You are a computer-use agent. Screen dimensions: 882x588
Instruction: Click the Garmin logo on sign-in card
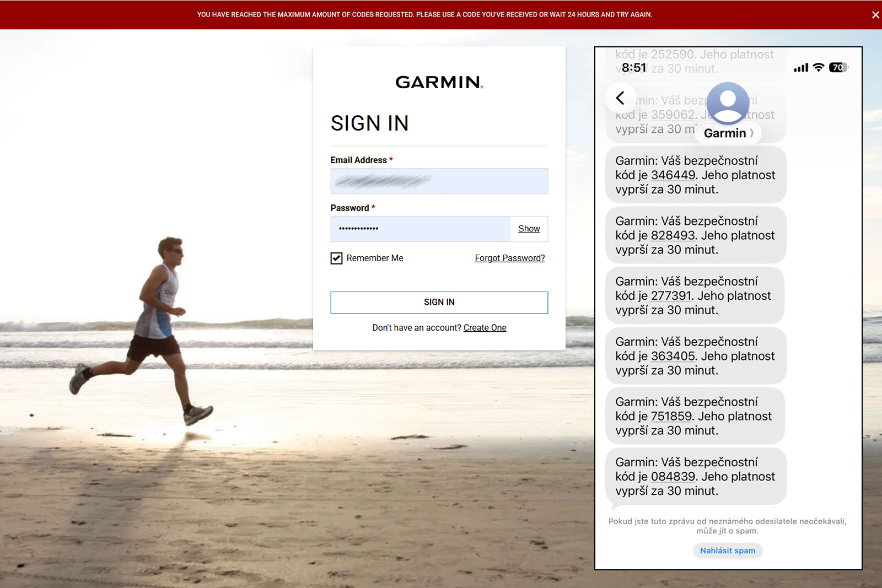[439, 82]
